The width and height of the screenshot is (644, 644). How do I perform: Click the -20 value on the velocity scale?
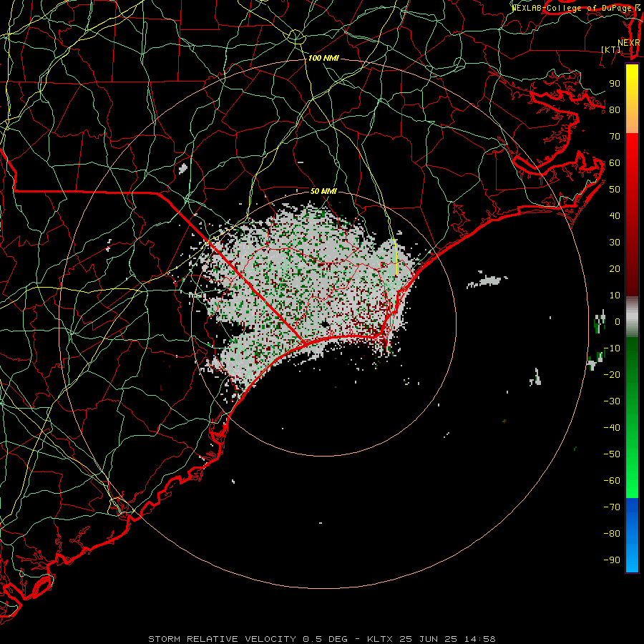(x=612, y=374)
